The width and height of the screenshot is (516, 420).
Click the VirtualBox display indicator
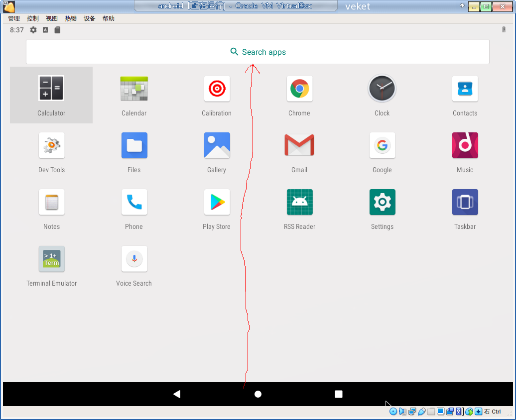440,411
